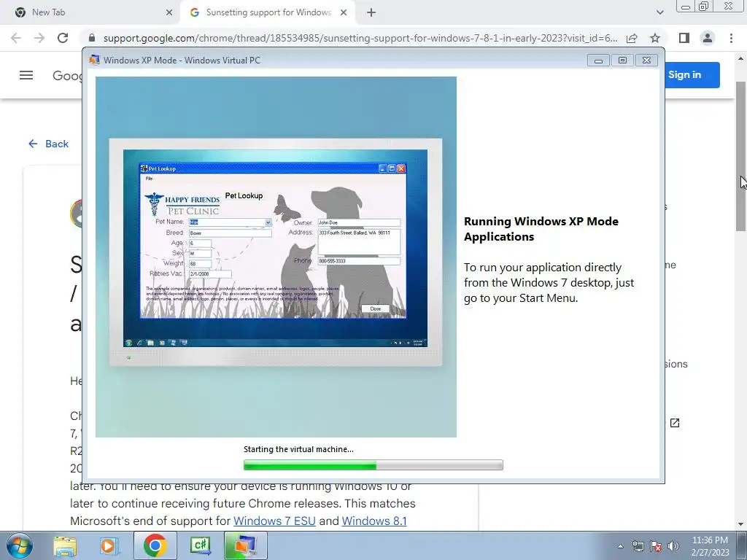747x560 pixels.
Task: Close the Windows XP Mode window
Action: (x=646, y=60)
